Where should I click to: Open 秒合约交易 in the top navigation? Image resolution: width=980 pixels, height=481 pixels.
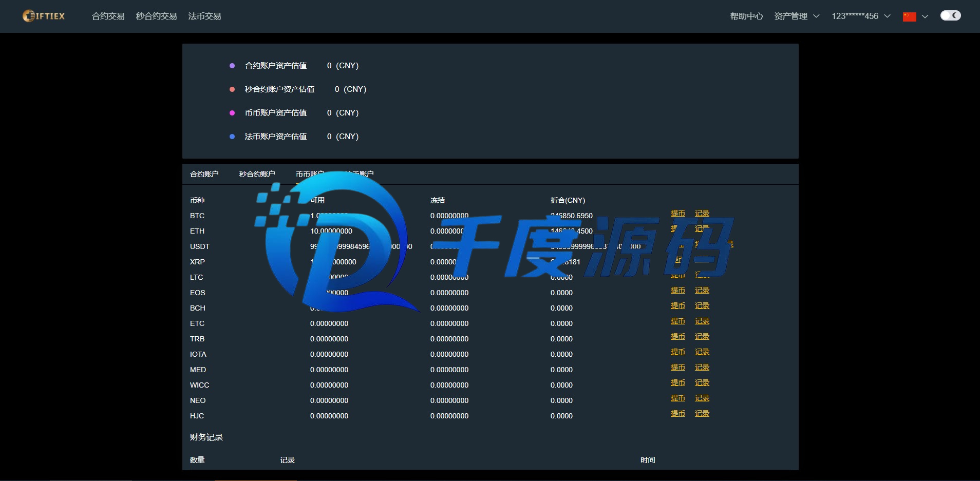(x=156, y=16)
